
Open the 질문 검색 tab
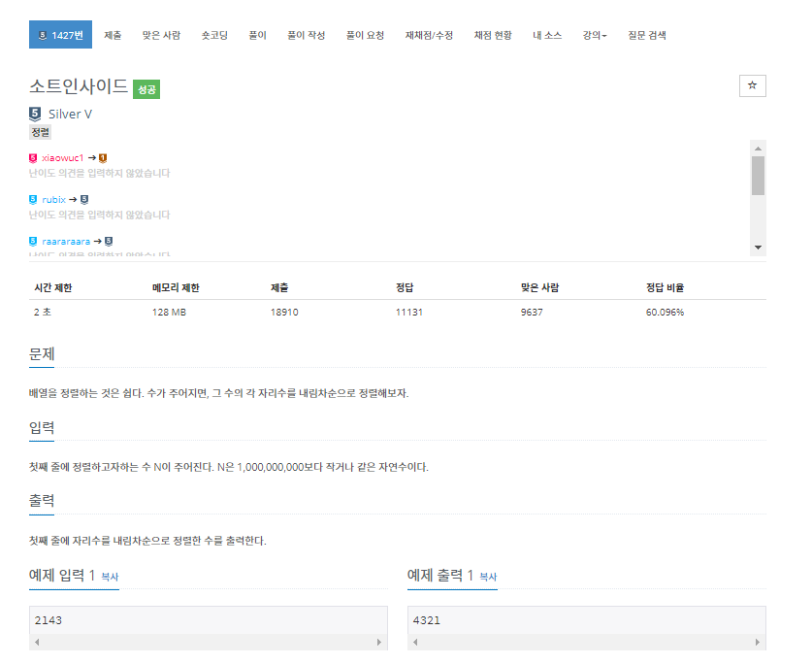(647, 35)
